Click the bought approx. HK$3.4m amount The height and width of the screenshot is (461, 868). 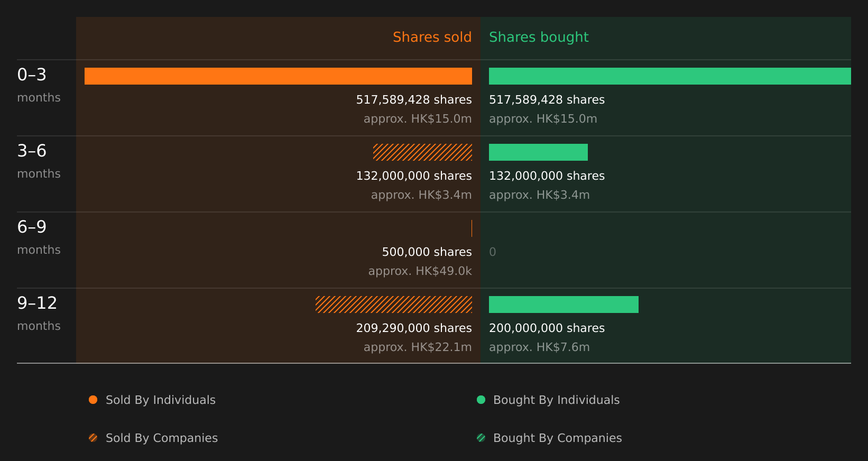539,195
